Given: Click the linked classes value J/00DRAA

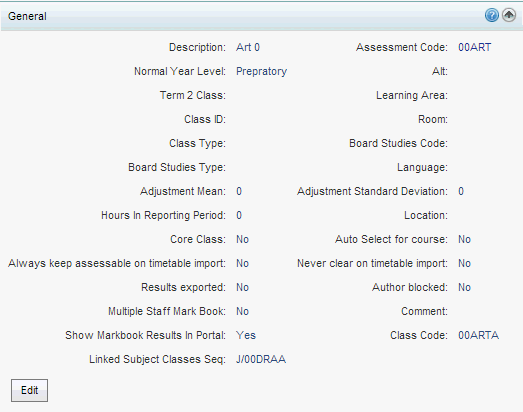Looking at the screenshot, I should pyautogui.click(x=261, y=359).
